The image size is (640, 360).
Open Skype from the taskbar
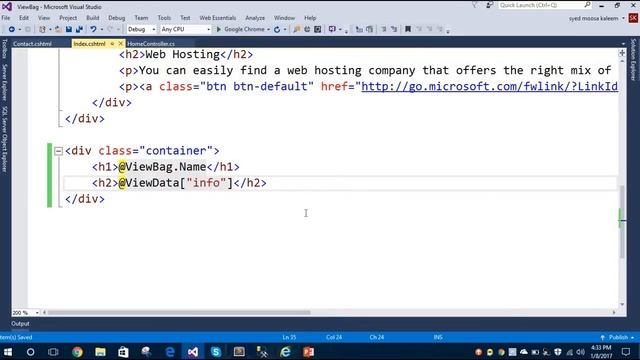216,352
